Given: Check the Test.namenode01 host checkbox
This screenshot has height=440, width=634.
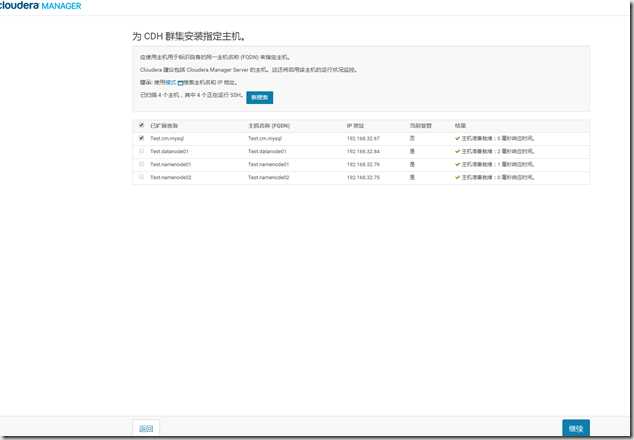Looking at the screenshot, I should click(x=141, y=164).
